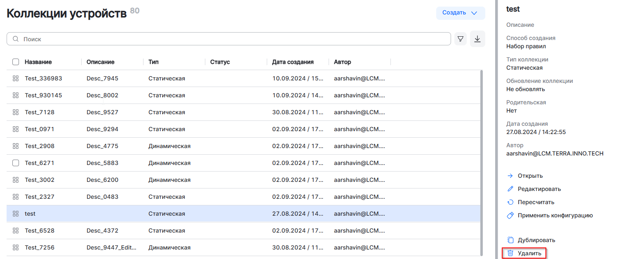The height and width of the screenshot is (259, 644).
Task: Select the Test_2908 collection name
Action: [x=40, y=146]
